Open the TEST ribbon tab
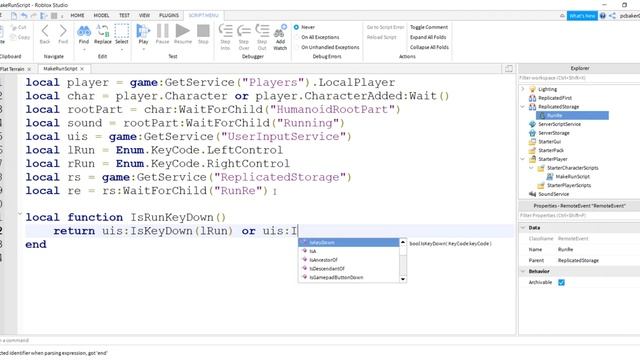Image resolution: width=640 pixels, height=360 pixels. click(x=124, y=16)
